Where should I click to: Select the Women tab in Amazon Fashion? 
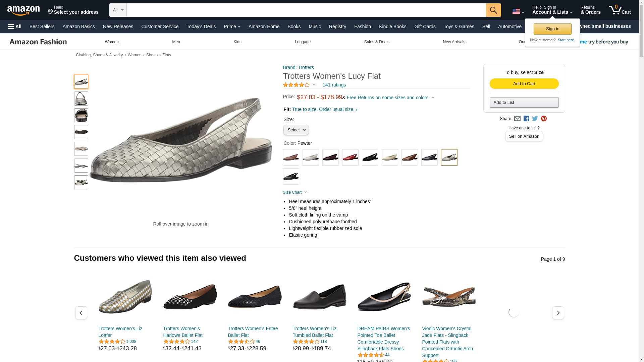tap(112, 42)
